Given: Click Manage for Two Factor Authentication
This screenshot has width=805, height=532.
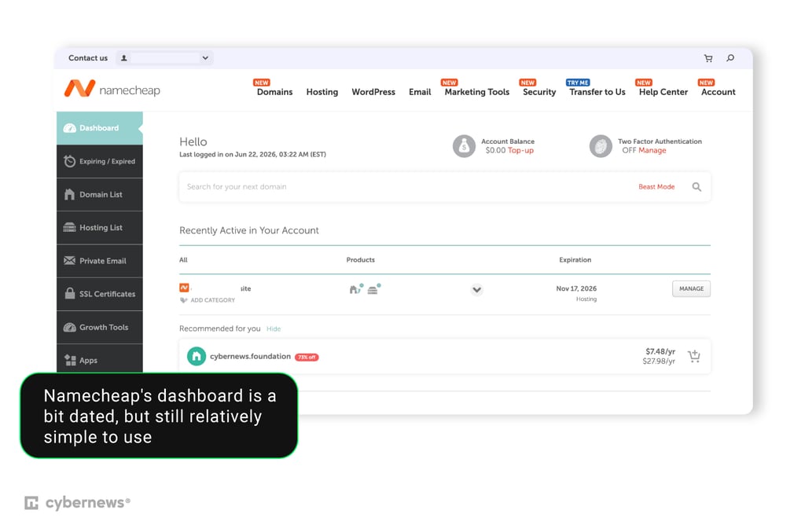Looking at the screenshot, I should (652, 150).
